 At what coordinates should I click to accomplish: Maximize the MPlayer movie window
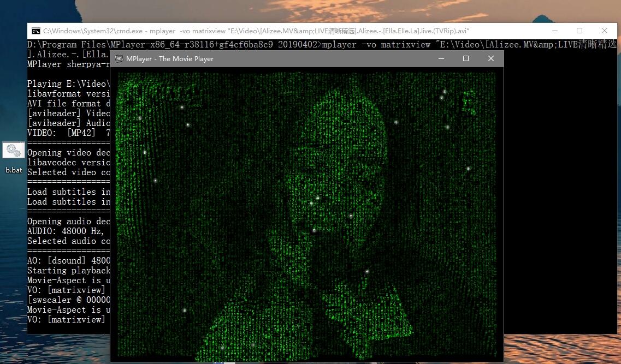466,58
